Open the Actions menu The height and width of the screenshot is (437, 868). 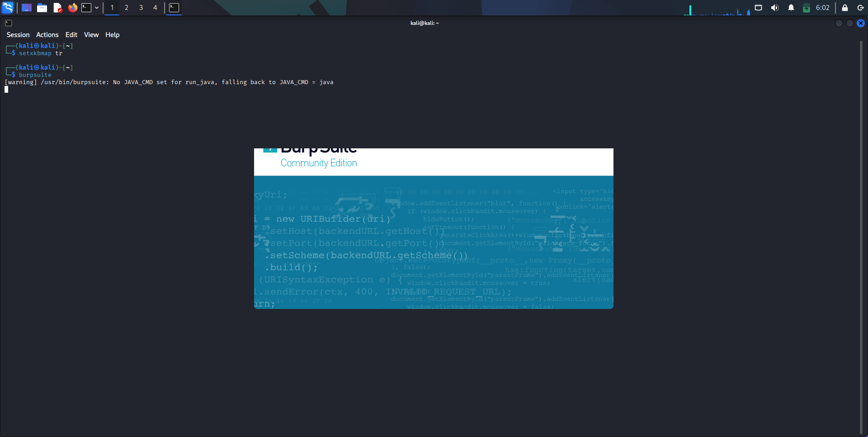[x=47, y=35]
